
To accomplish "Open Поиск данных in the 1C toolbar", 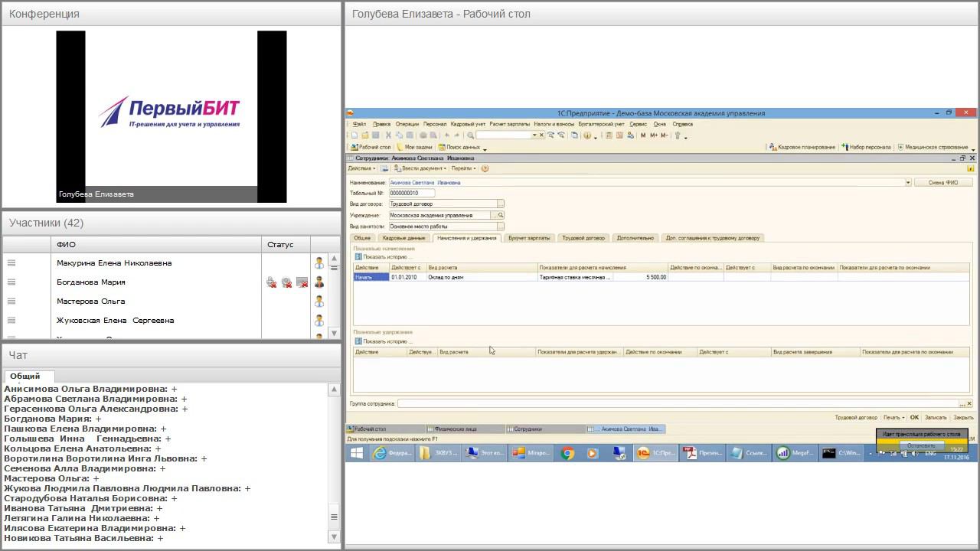I will 459,147.
